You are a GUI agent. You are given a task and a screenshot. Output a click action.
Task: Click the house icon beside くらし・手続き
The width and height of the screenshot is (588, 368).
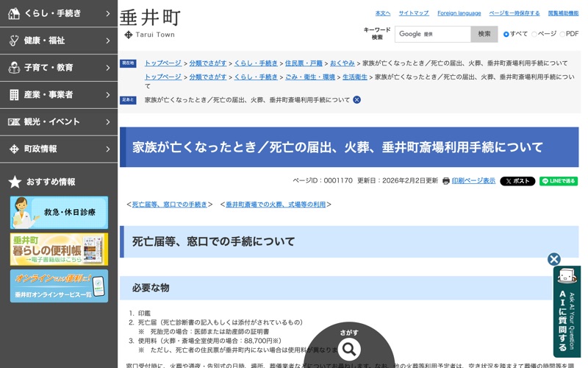[x=14, y=13]
